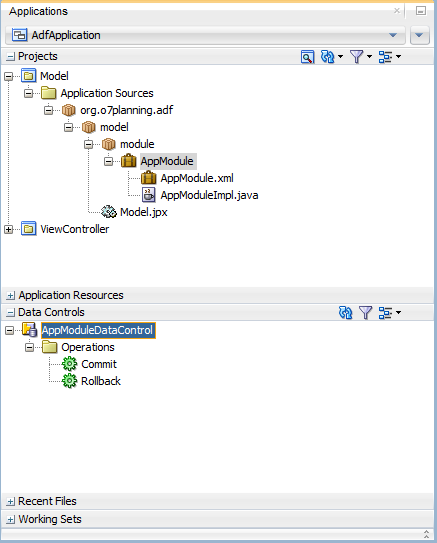Image resolution: width=437 pixels, height=543 pixels.
Task: Open the application menu dropdown button
Action: 419,35
